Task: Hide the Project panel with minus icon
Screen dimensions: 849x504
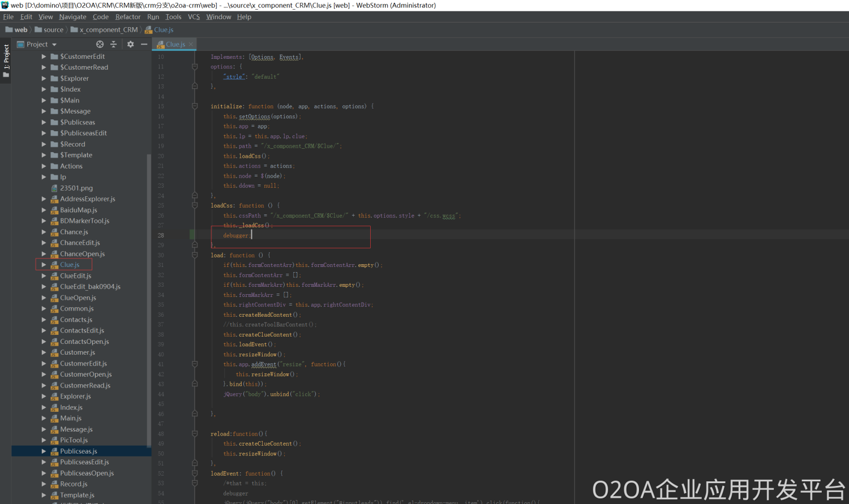Action: (144, 44)
